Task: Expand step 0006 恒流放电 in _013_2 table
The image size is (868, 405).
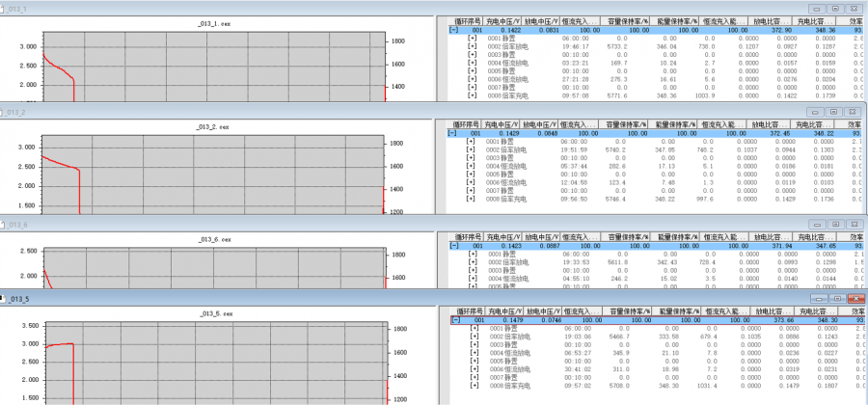Action: point(472,182)
